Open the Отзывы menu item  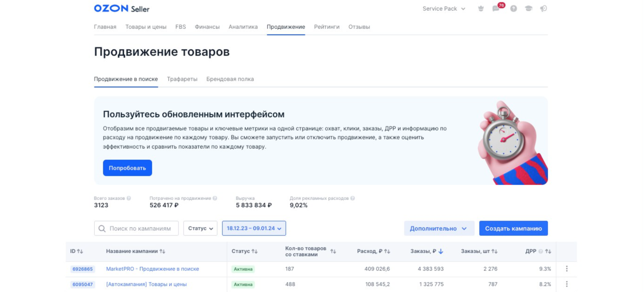[359, 27]
